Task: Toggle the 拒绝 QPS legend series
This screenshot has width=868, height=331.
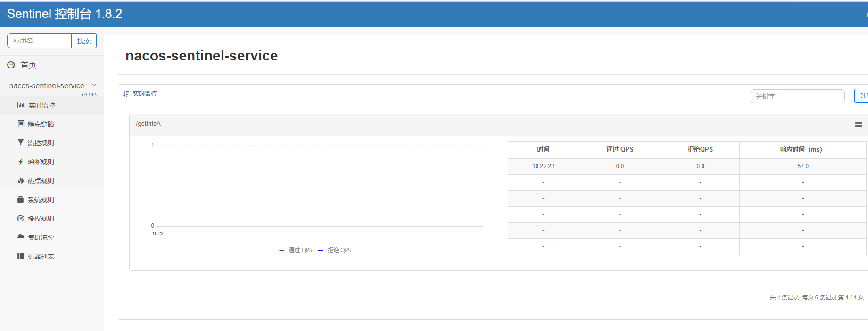Action: 335,250
